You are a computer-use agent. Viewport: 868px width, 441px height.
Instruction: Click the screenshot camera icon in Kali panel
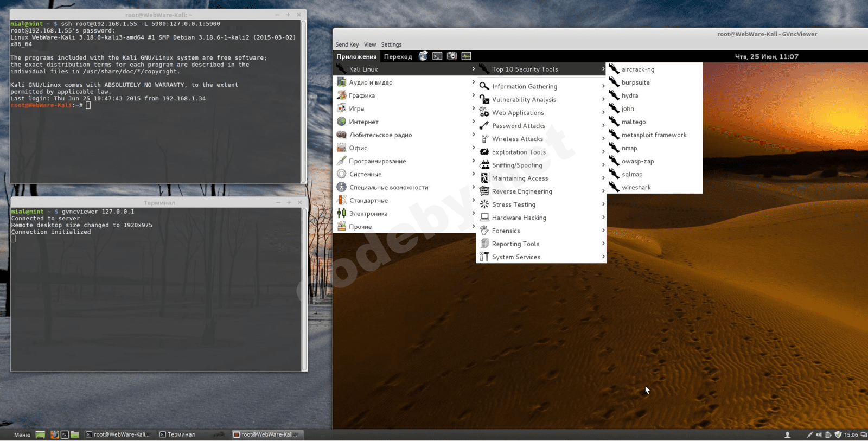(x=452, y=56)
